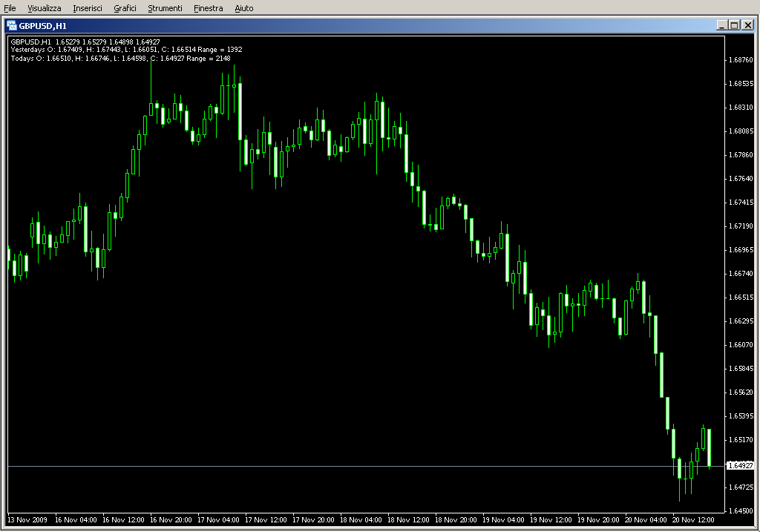This screenshot has height=532, width=760.
Task: Open the Visualizza menu
Action: click(x=45, y=8)
